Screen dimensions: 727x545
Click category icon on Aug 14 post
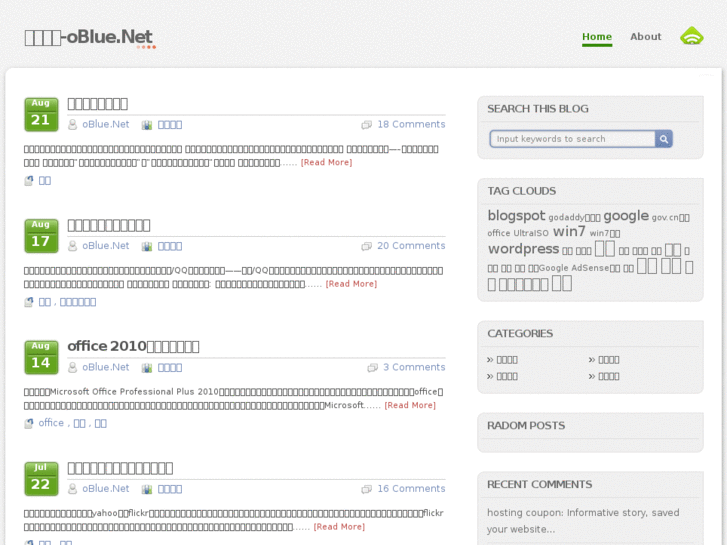(147, 368)
